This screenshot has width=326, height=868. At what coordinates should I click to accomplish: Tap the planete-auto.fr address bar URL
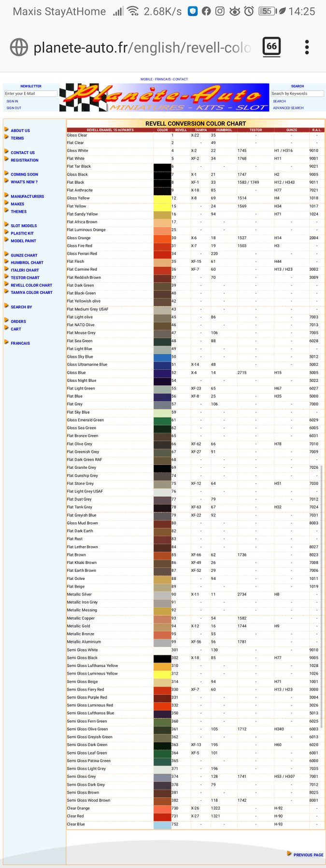[142, 47]
